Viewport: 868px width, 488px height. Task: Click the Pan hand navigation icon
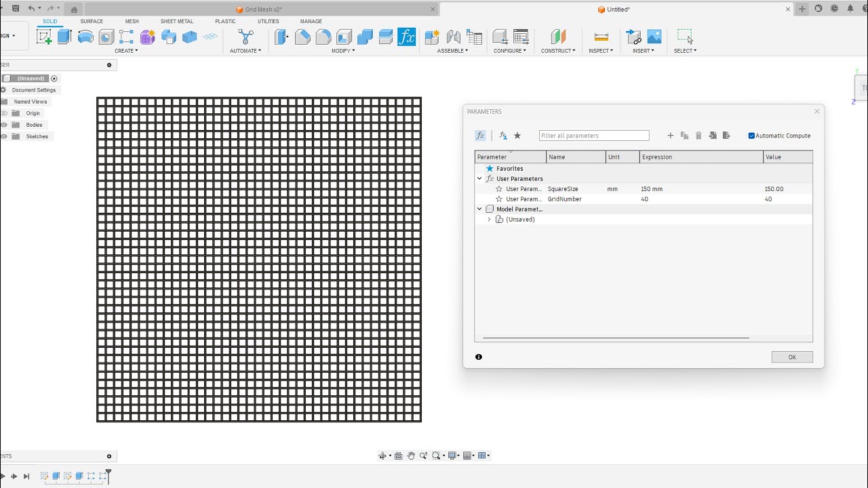[411, 455]
